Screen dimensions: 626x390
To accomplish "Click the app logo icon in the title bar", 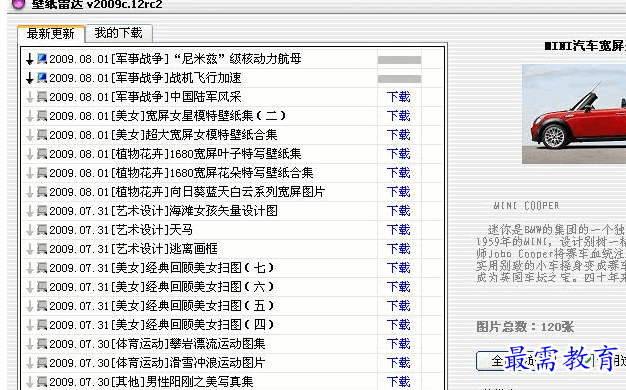I will point(18,4).
